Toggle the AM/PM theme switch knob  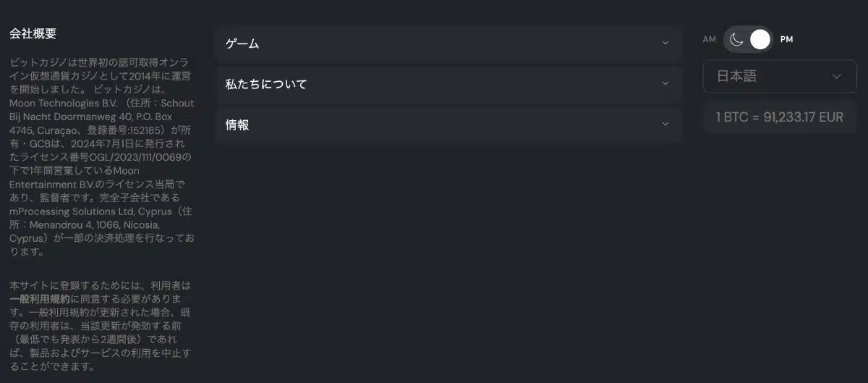click(759, 39)
